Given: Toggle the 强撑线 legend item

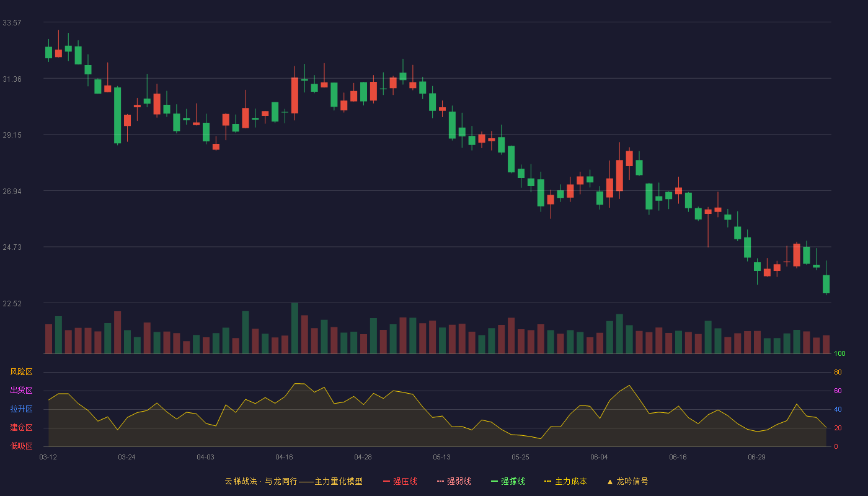Looking at the screenshot, I should 508,481.
